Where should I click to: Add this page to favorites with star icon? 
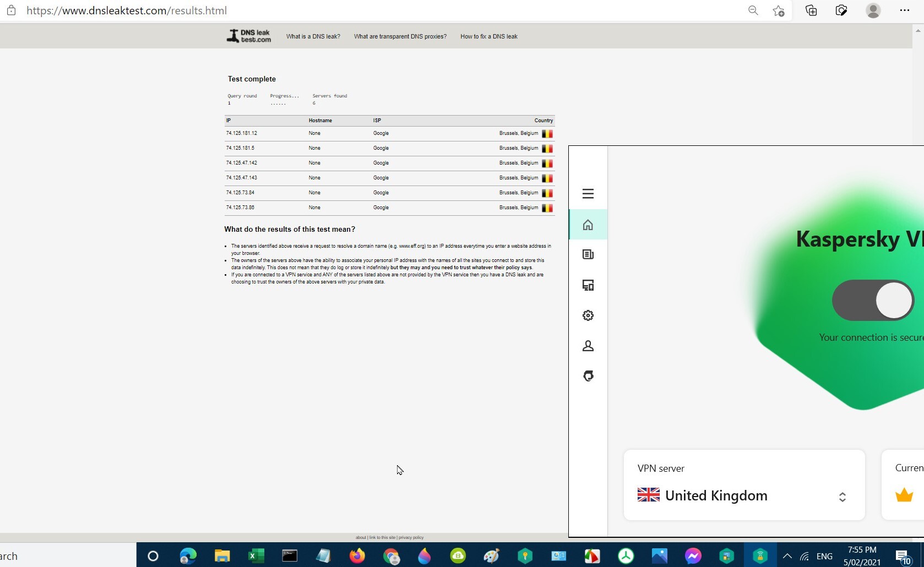click(779, 10)
